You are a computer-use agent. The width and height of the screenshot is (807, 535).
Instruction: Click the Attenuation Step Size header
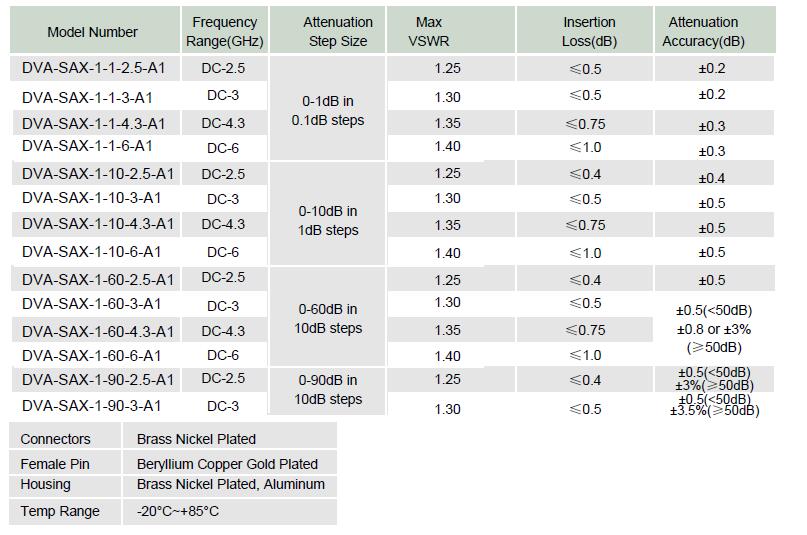(x=337, y=32)
